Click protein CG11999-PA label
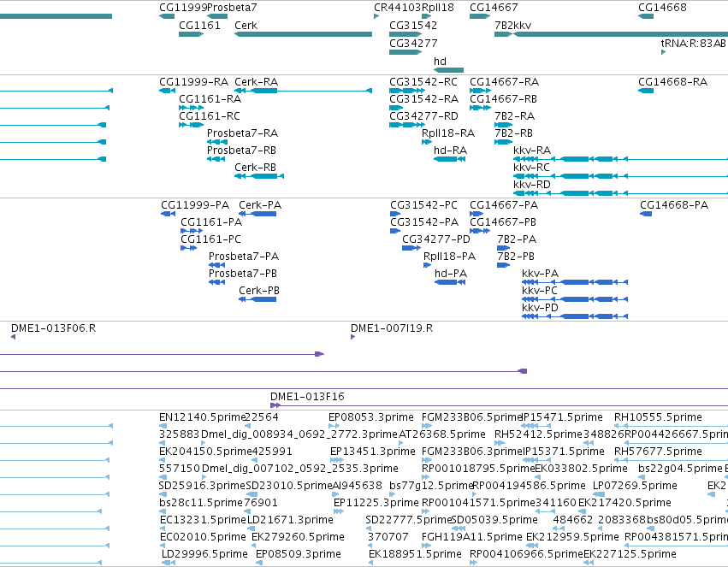728x567 pixels. click(x=195, y=205)
